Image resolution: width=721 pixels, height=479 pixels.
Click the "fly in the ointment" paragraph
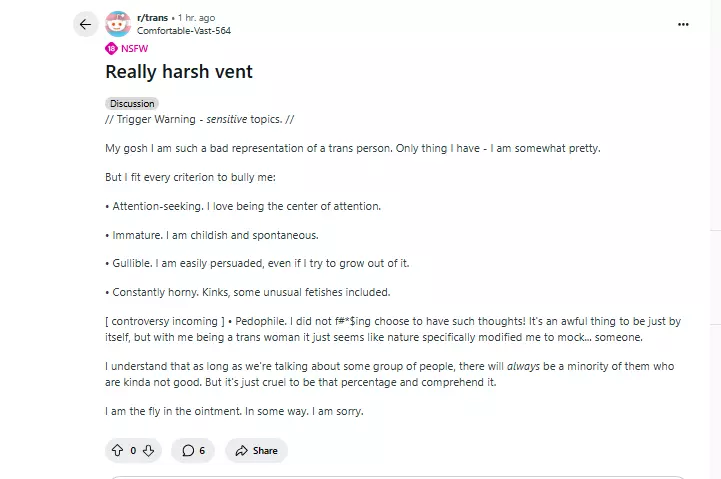[x=234, y=411]
